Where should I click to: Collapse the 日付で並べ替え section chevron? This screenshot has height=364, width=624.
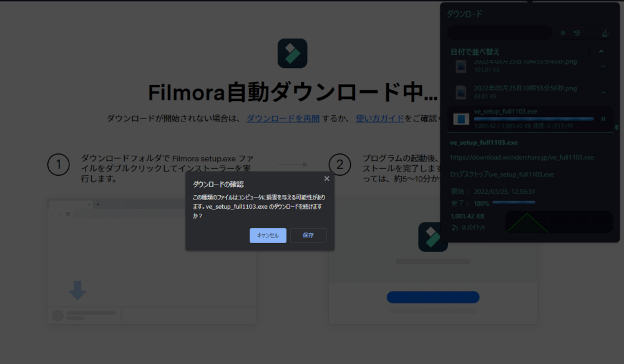click(x=601, y=51)
